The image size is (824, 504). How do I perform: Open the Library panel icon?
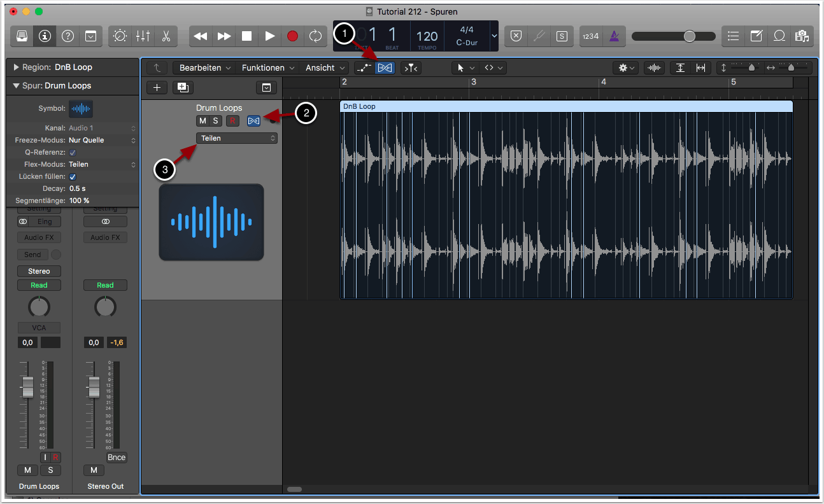tap(22, 36)
